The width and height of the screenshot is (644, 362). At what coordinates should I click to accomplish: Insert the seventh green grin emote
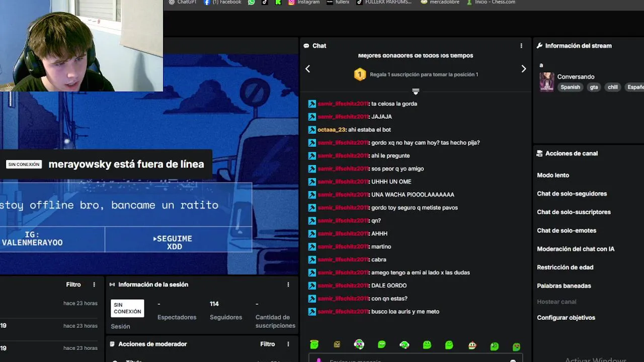point(449,344)
